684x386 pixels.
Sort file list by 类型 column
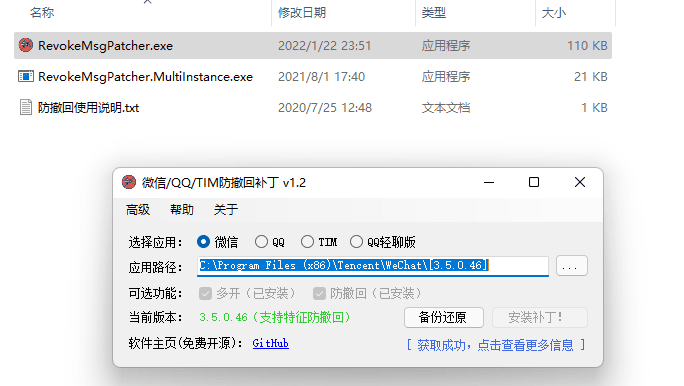pyautogui.click(x=434, y=13)
